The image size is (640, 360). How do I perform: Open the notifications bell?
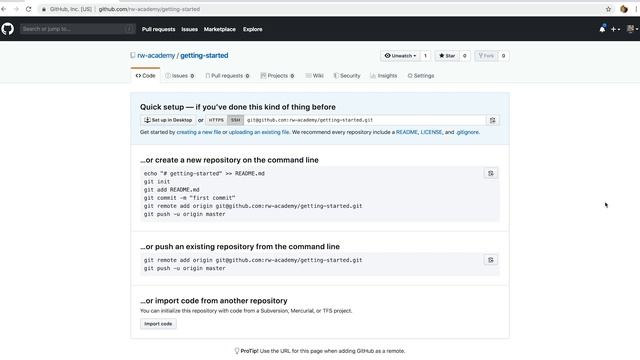click(602, 29)
